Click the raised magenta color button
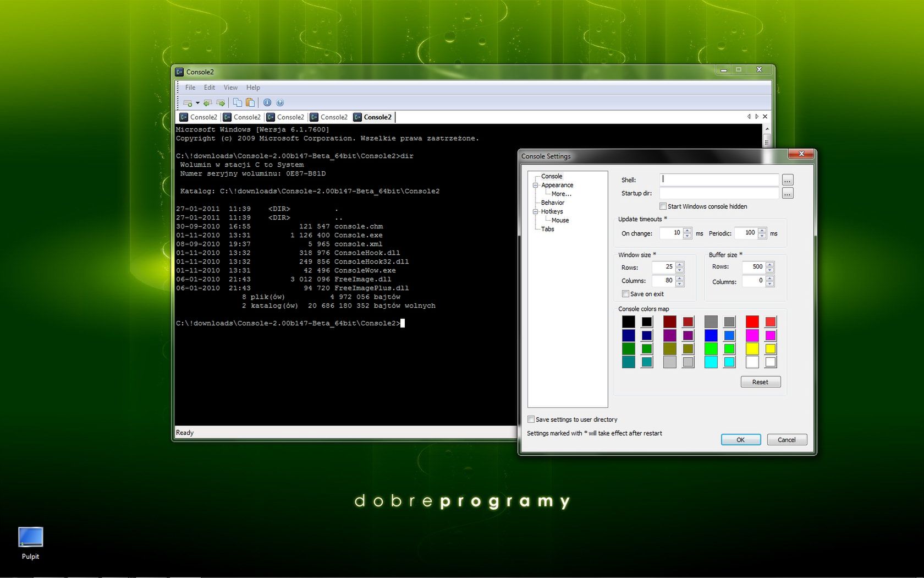 coord(771,335)
